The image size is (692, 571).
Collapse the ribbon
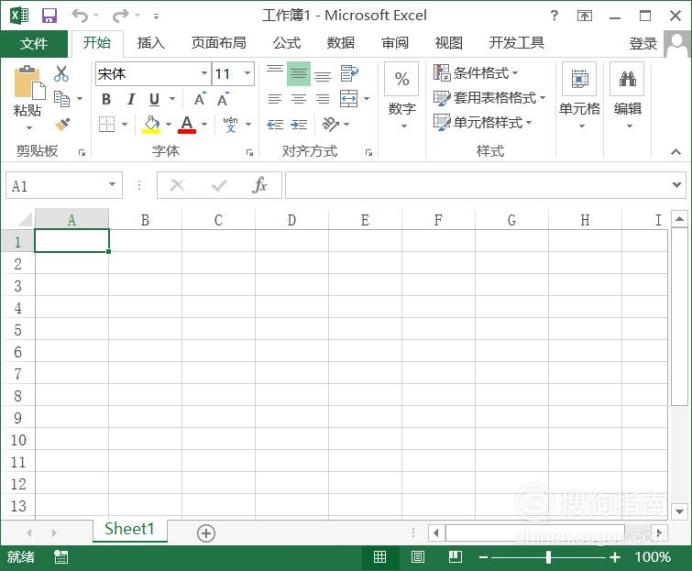pos(675,152)
